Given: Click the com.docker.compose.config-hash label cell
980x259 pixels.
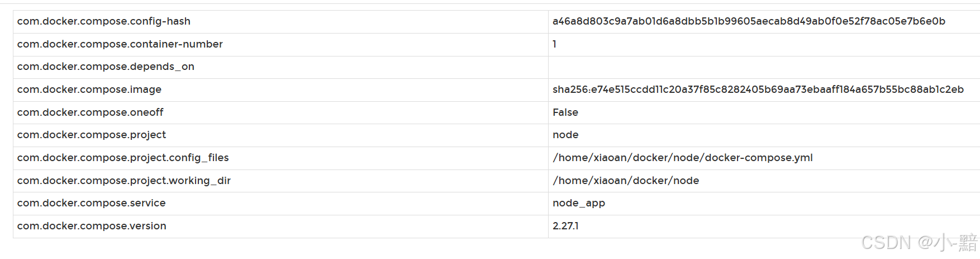Looking at the screenshot, I should 104,21.
